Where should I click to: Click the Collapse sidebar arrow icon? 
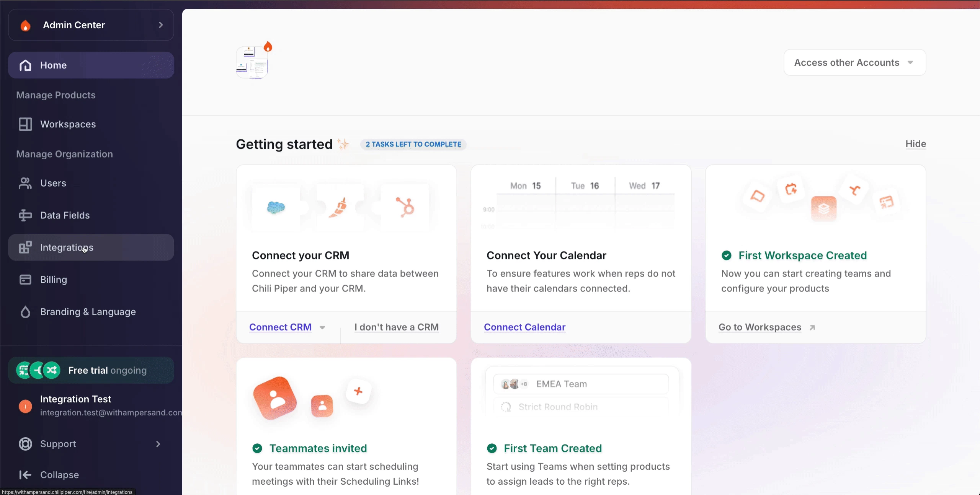(25, 475)
